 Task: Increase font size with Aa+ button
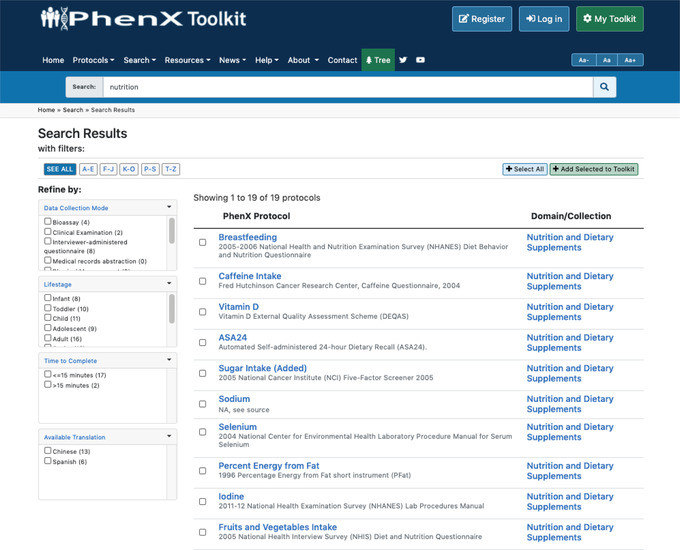[630, 60]
